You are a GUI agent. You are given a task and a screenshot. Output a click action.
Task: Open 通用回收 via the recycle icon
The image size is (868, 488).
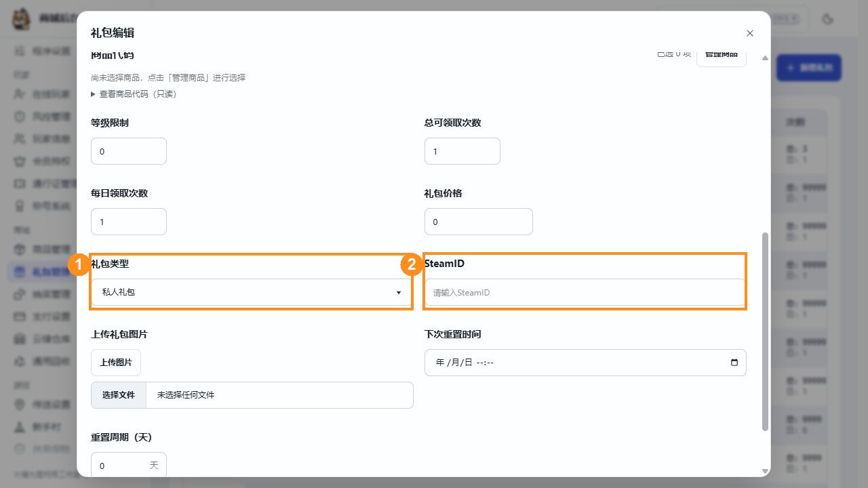pyautogui.click(x=20, y=361)
